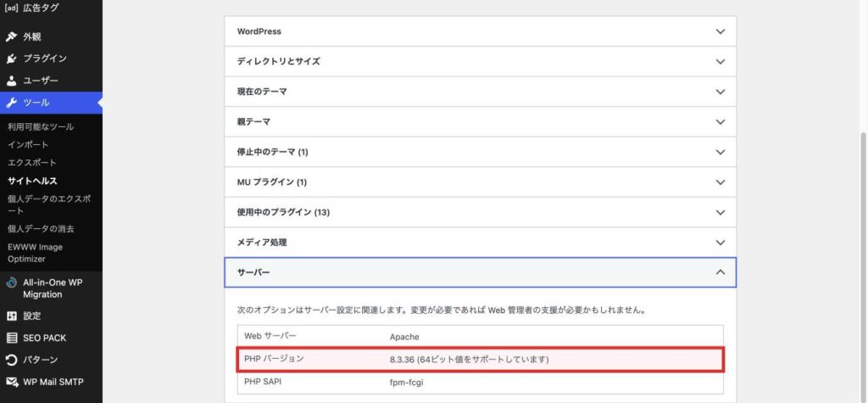Click the 設定 sliders icon
Viewport: 868px width, 403px height.
[x=12, y=316]
